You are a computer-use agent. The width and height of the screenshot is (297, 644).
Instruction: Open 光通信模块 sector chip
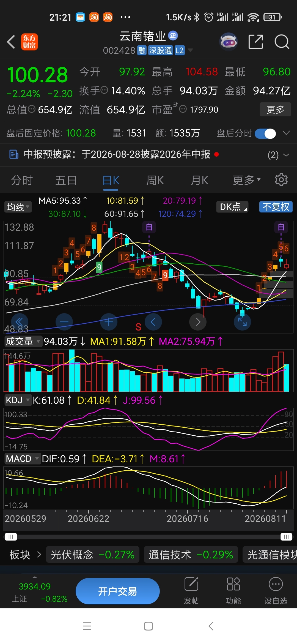pos(270,555)
